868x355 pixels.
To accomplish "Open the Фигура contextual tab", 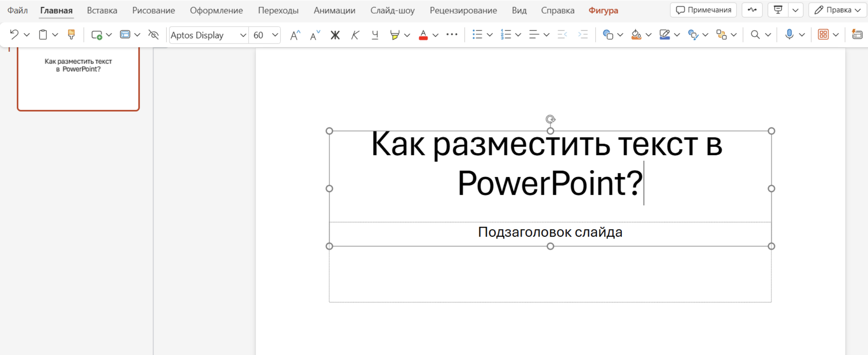I will pos(603,10).
